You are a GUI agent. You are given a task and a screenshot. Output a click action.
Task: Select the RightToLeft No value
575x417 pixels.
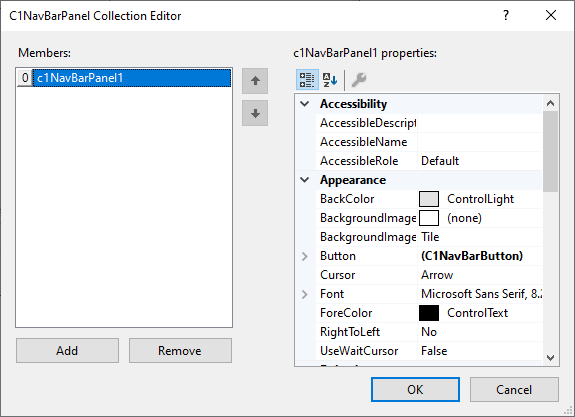[x=480, y=332]
